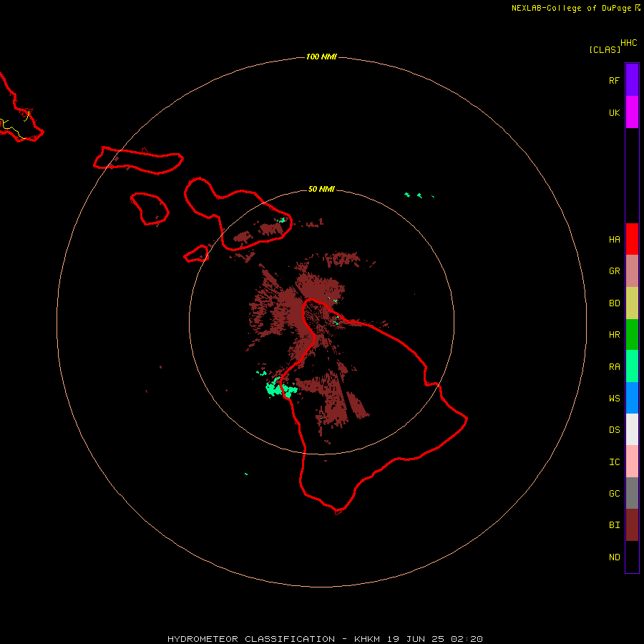
Task: Click the WS legend label
Action: pos(615,398)
